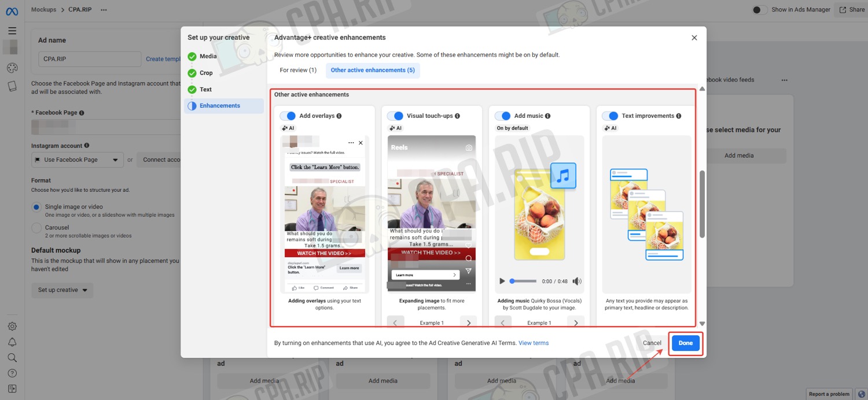Go to the Enhancements step
The image size is (868, 400).
224,106
